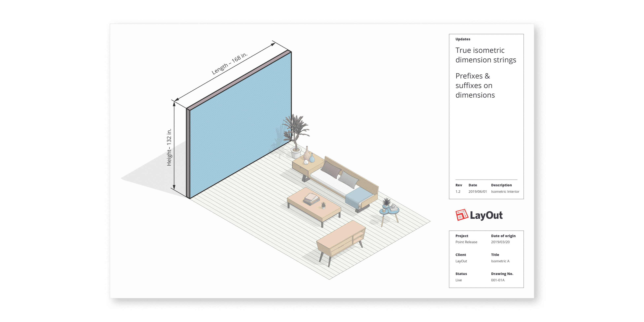Click revision value '1.2'
The image size is (644, 322).
click(x=458, y=192)
